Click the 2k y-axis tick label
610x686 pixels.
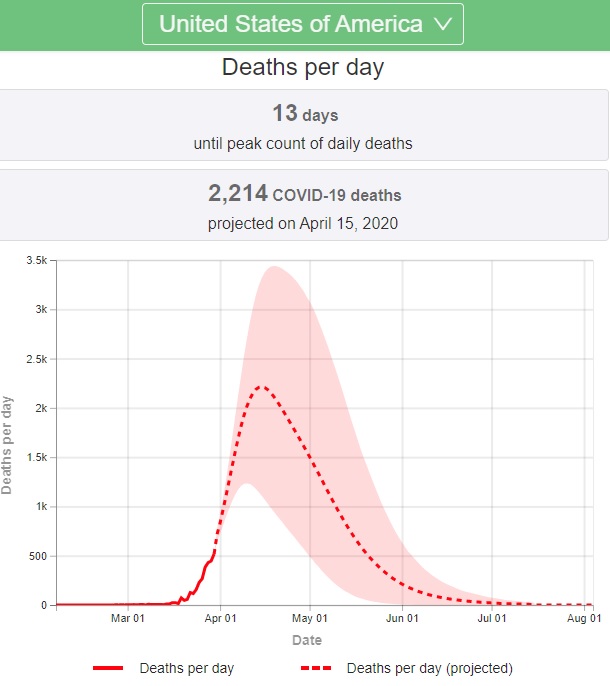tap(41, 408)
